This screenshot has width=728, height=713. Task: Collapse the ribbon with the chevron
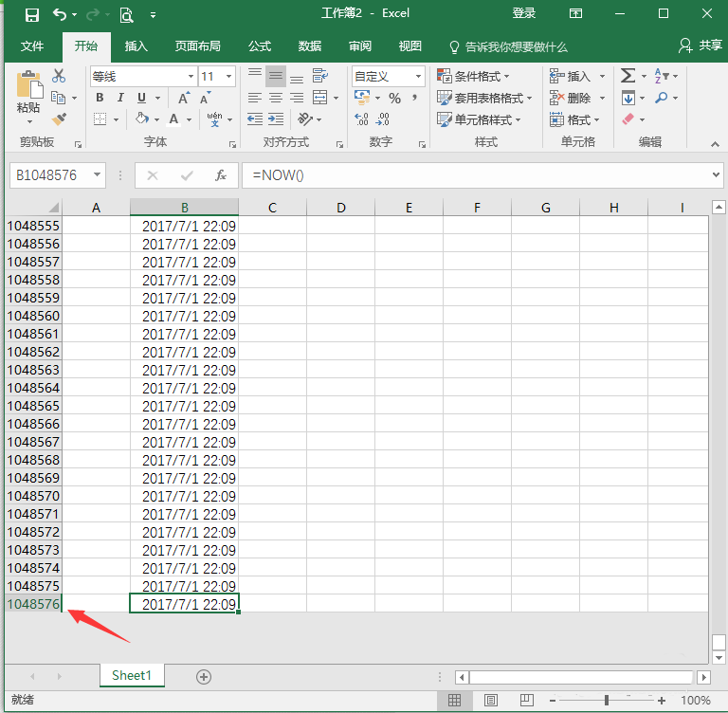coord(715,144)
